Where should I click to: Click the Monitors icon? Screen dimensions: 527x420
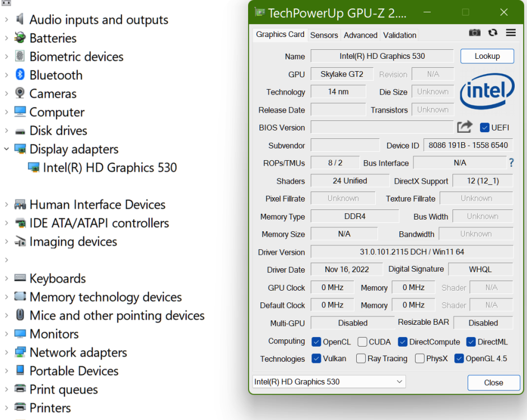point(20,333)
